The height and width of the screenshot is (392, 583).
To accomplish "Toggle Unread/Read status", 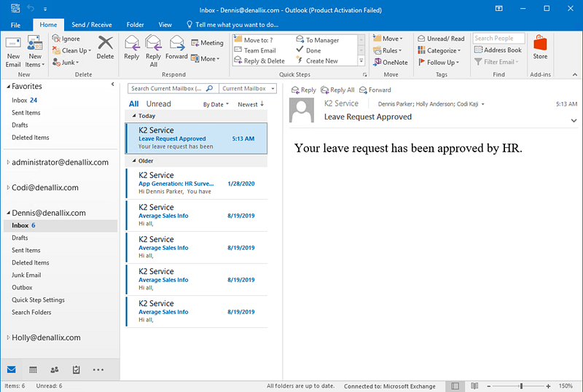I will tap(441, 39).
